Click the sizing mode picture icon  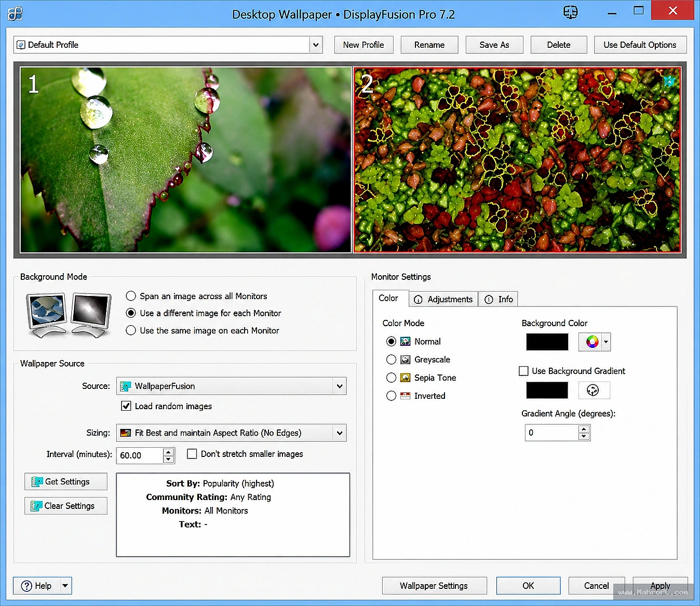tap(125, 433)
